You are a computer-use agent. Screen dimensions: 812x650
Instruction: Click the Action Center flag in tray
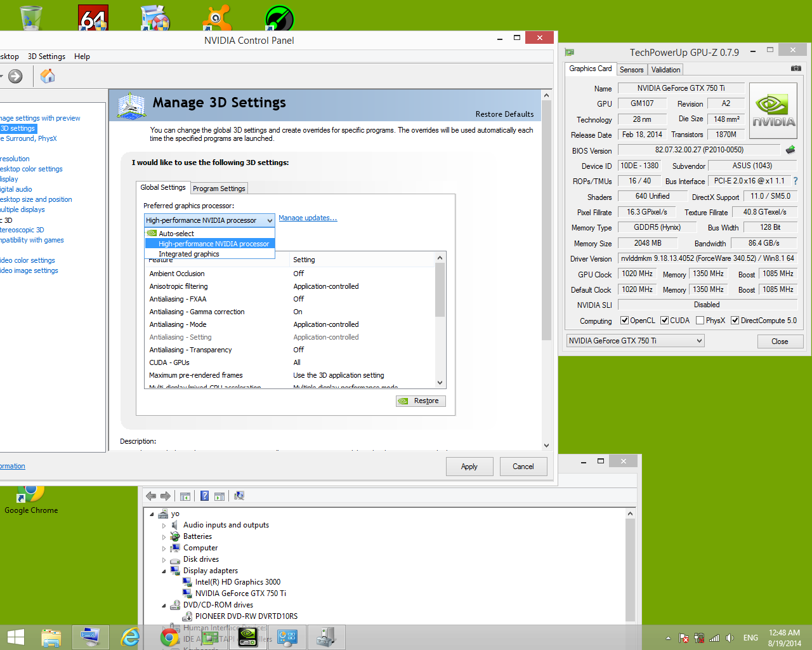[684, 638]
